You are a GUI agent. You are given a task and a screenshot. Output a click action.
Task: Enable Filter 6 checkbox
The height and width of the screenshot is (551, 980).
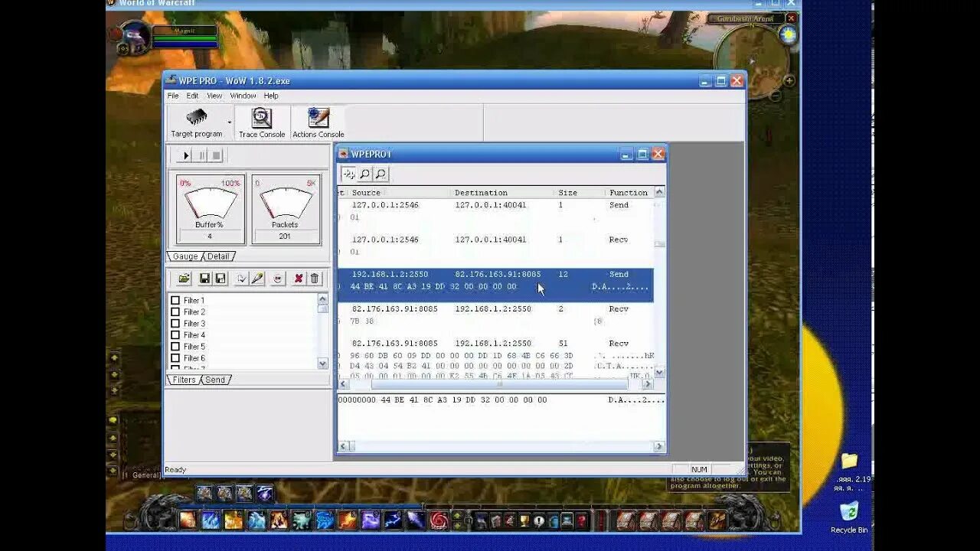click(175, 358)
